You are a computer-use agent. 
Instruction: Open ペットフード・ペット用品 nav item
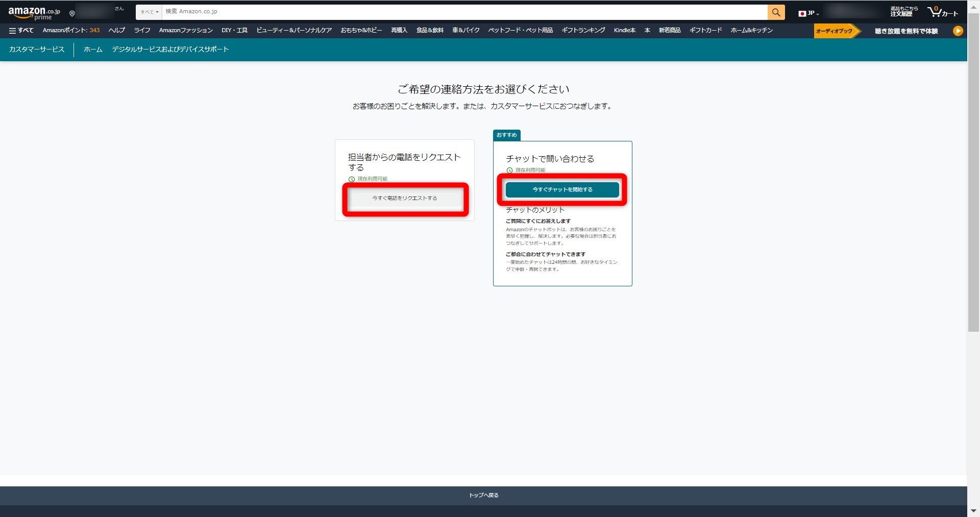coord(521,31)
